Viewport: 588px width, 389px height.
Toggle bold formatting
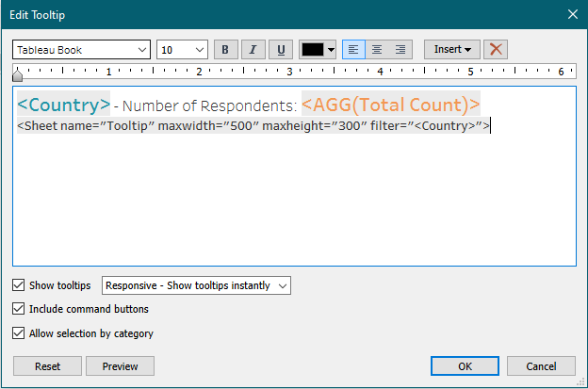[225, 50]
